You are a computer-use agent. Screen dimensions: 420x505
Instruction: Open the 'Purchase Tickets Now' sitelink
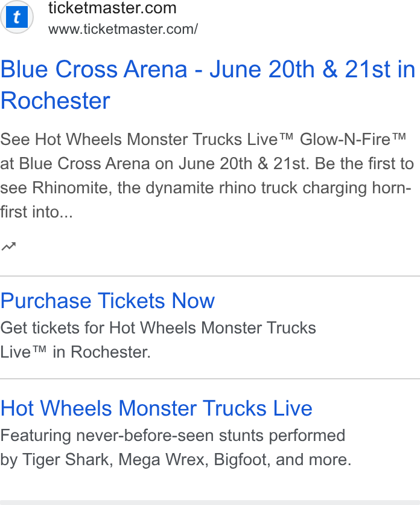pos(107,301)
